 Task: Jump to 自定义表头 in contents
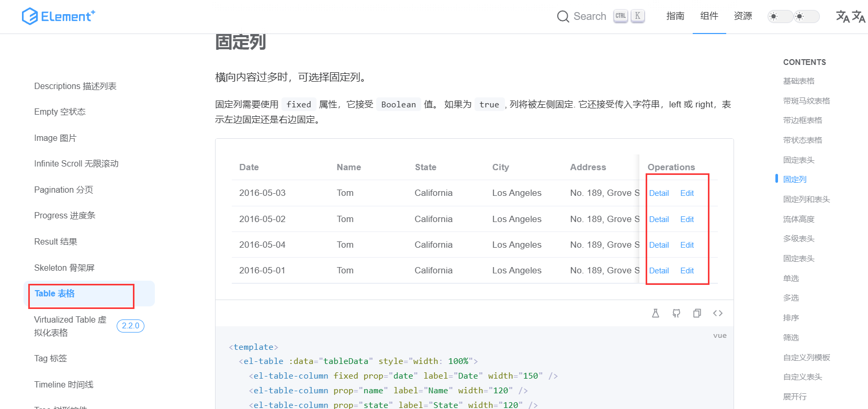coord(803,377)
